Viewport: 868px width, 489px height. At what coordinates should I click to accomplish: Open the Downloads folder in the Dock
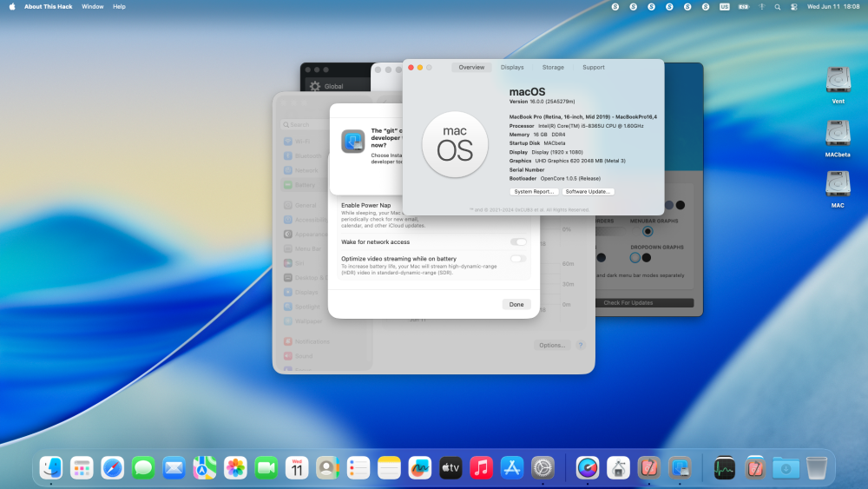point(786,468)
